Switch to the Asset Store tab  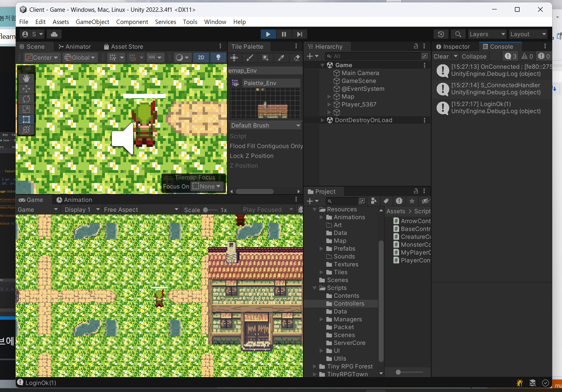pyautogui.click(x=123, y=47)
